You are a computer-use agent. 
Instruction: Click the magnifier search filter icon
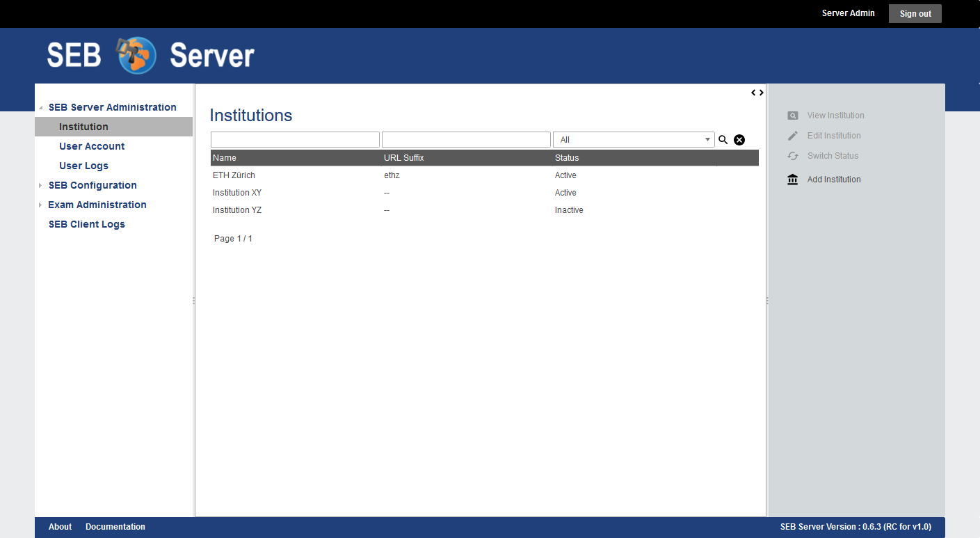tap(723, 140)
